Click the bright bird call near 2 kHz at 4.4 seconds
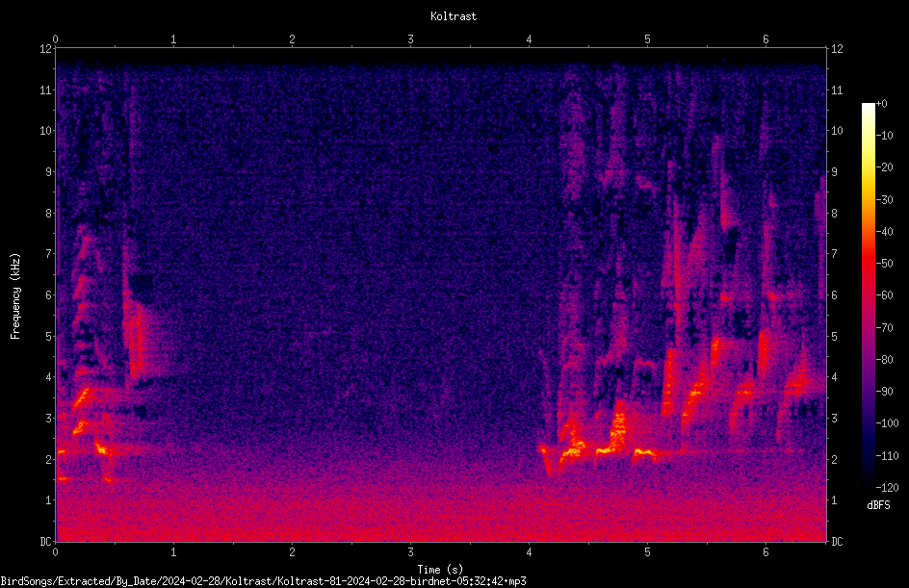Screen dimensions: 909x588 pos(575,447)
